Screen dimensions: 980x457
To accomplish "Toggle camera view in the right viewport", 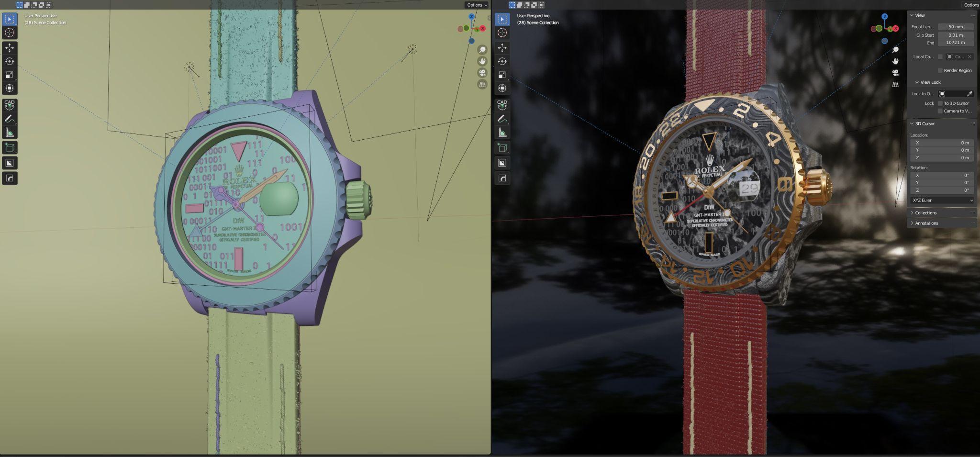I will [895, 73].
